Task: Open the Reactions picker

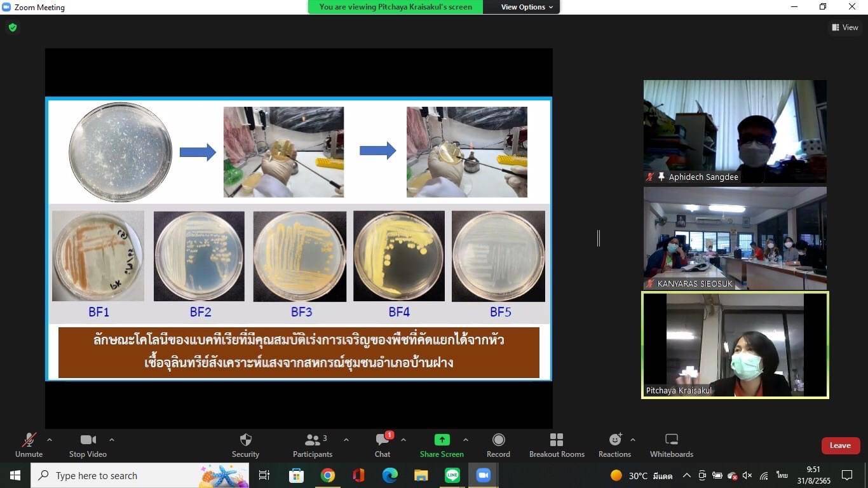Action: coord(614,440)
